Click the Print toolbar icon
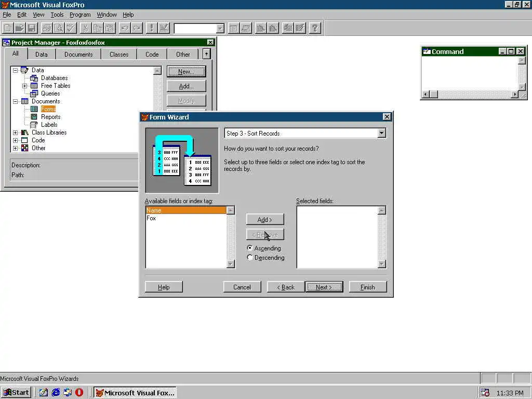Viewport: 532px width, 399px height. [47, 28]
